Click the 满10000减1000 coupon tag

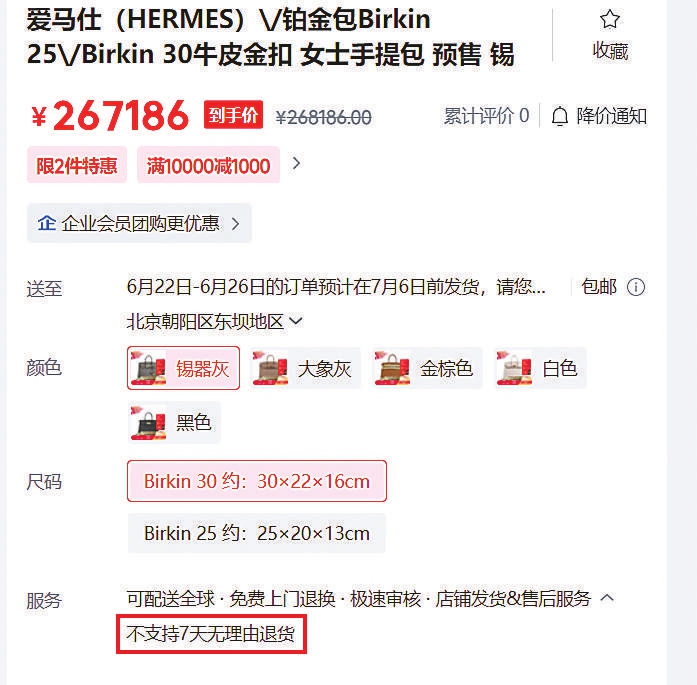(x=208, y=165)
